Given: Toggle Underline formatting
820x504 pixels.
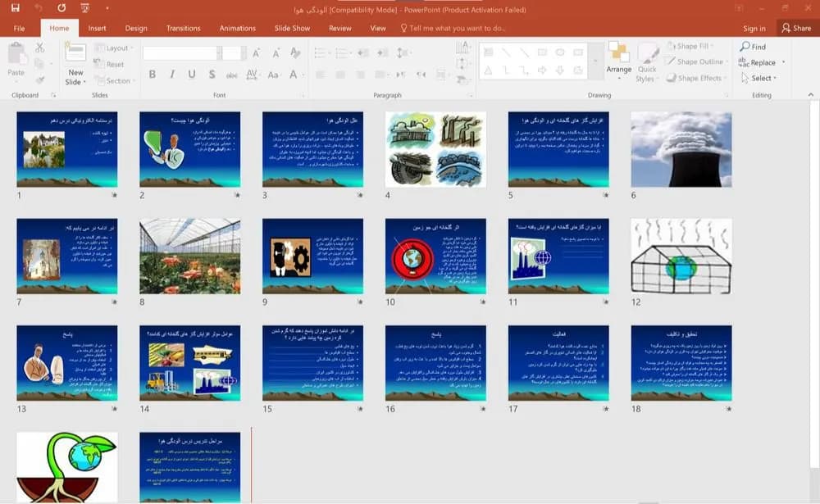Looking at the screenshot, I should point(192,75).
